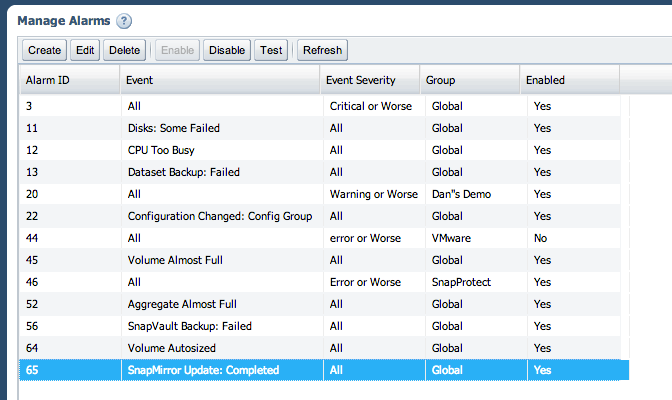Select the SnapVault Backup: Failed alarm
Screen dimensions: 672x400
(189, 326)
